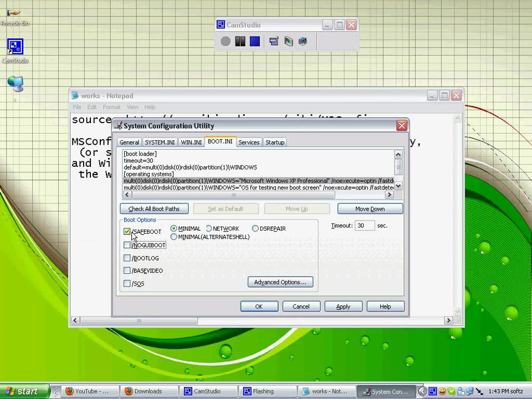
Task: Click boot list scroll right arrow
Action: click(390, 195)
